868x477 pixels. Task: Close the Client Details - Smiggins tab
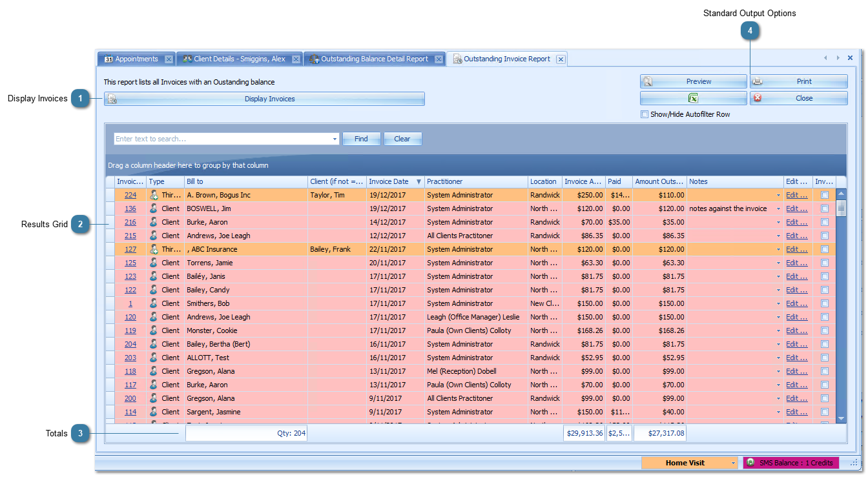(x=296, y=59)
